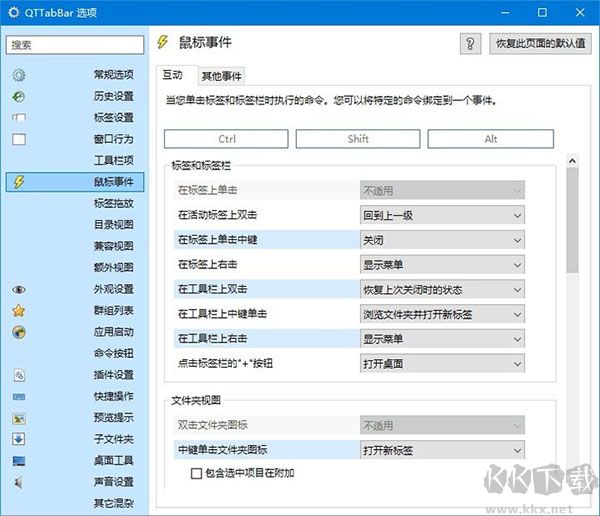Click the 搜索 search input field
Image resolution: width=600 pixels, height=516 pixels.
pyautogui.click(x=75, y=45)
